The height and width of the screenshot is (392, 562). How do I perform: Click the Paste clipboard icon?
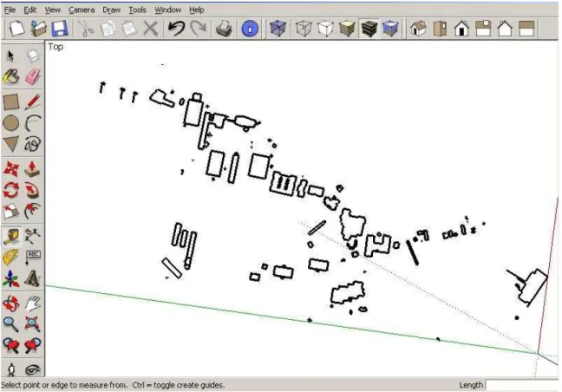click(129, 29)
